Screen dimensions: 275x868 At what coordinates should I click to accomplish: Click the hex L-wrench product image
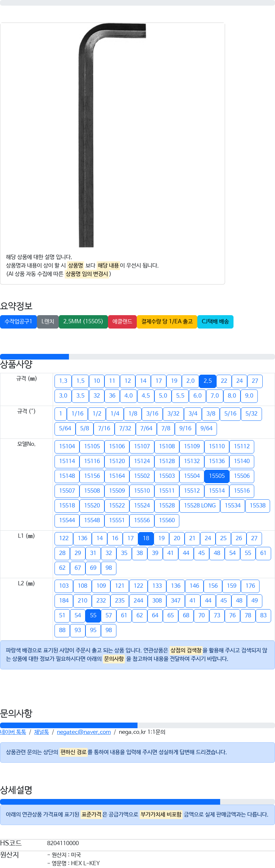point(112,135)
